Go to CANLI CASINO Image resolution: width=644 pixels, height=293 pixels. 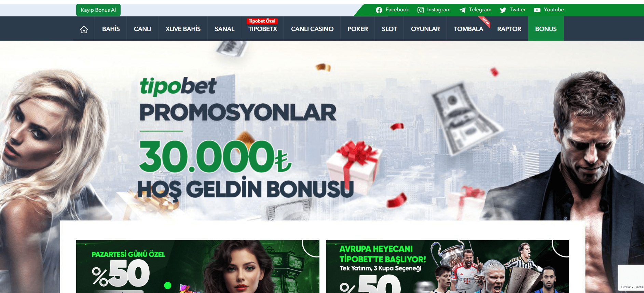point(312,29)
